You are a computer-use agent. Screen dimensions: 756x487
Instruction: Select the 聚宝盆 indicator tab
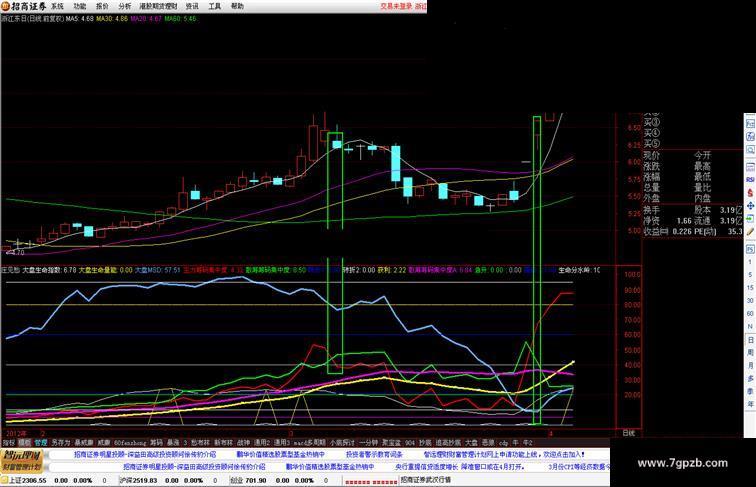tap(392, 442)
